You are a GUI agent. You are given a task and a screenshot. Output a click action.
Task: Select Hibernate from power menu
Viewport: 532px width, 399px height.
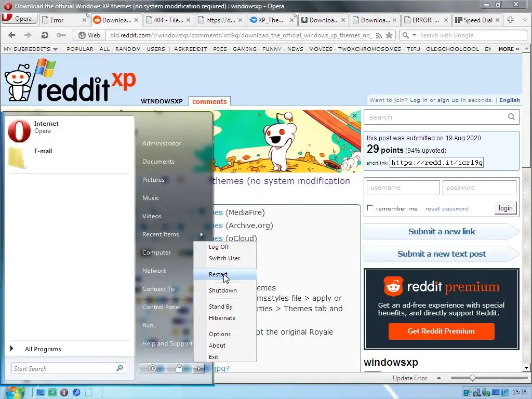(x=222, y=318)
